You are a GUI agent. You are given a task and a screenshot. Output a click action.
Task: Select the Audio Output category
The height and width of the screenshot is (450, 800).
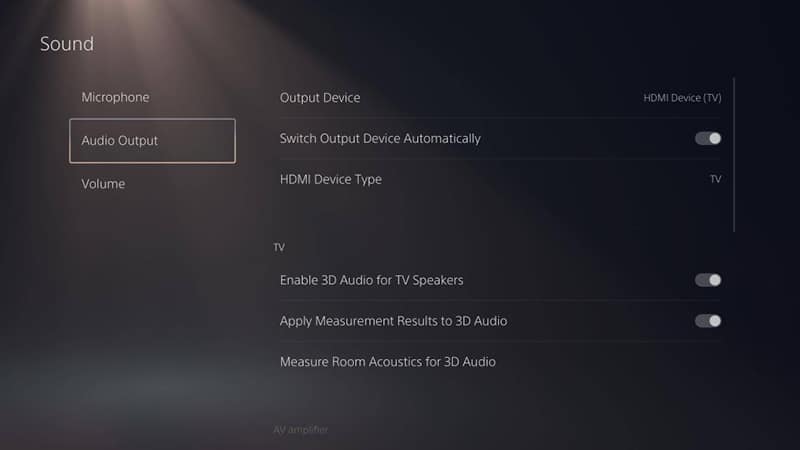coord(153,141)
